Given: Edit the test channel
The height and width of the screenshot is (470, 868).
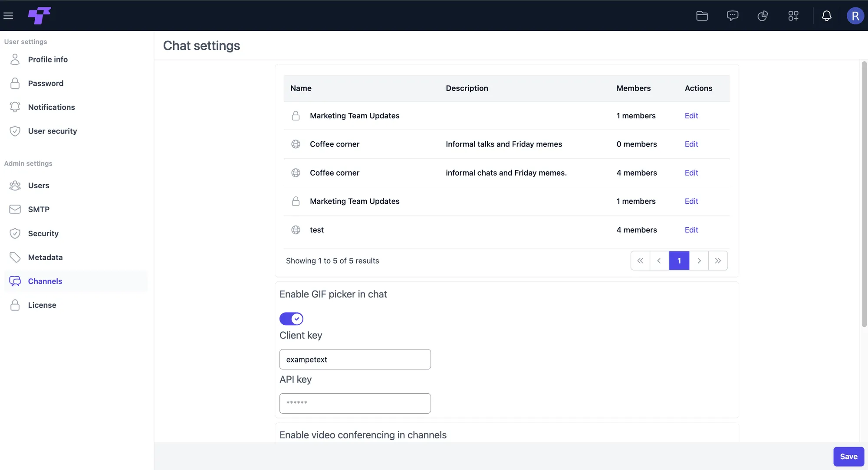Looking at the screenshot, I should click(x=691, y=230).
